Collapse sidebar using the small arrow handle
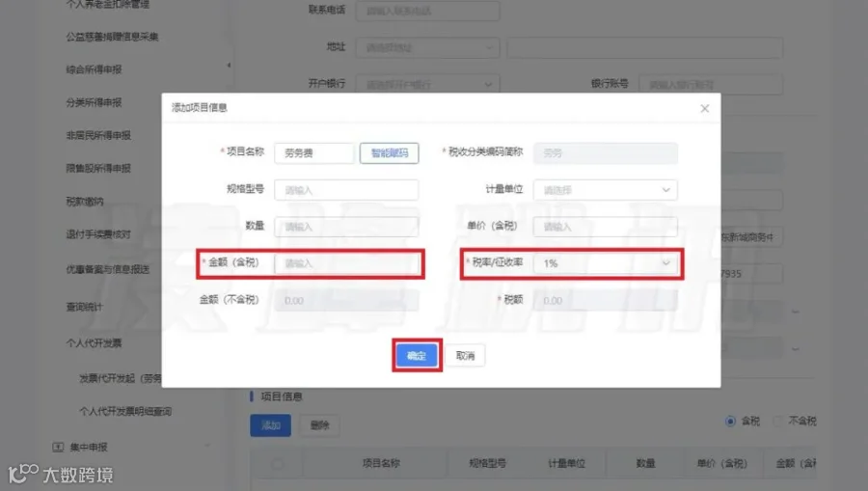 (x=229, y=66)
